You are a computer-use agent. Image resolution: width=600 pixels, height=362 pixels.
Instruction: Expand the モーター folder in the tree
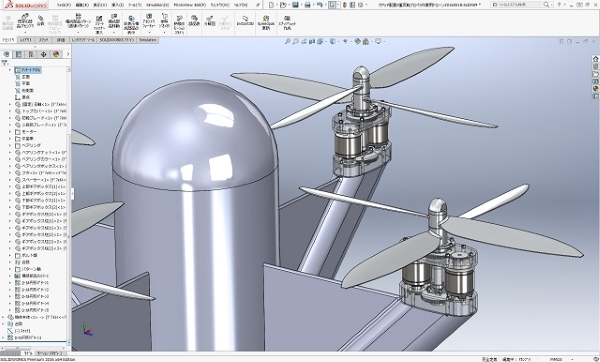coord(10,132)
